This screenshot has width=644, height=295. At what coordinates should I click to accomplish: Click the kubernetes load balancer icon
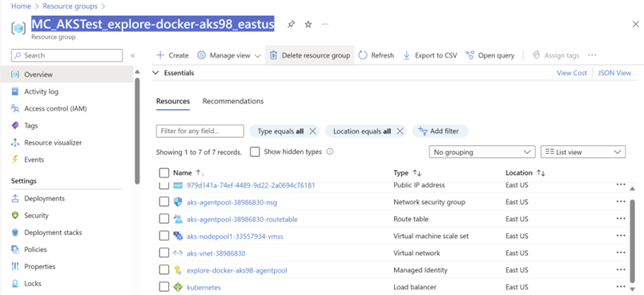(x=178, y=287)
